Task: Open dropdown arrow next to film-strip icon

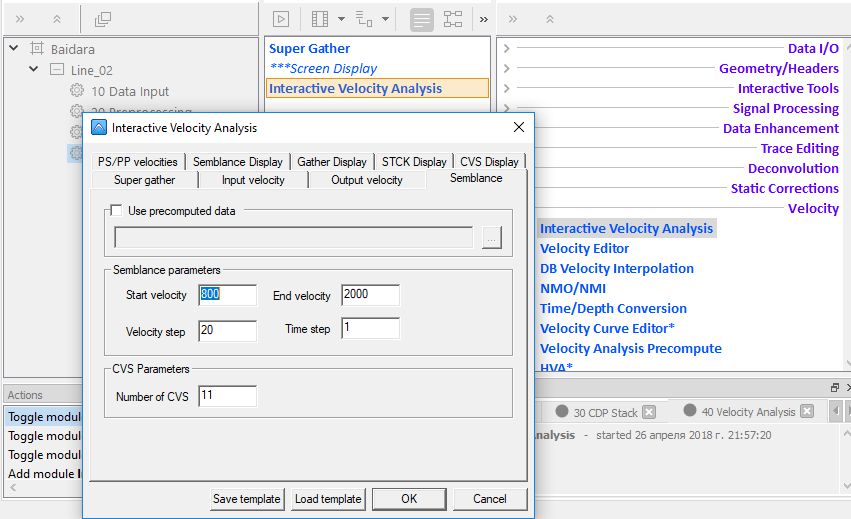Action: pos(341,19)
